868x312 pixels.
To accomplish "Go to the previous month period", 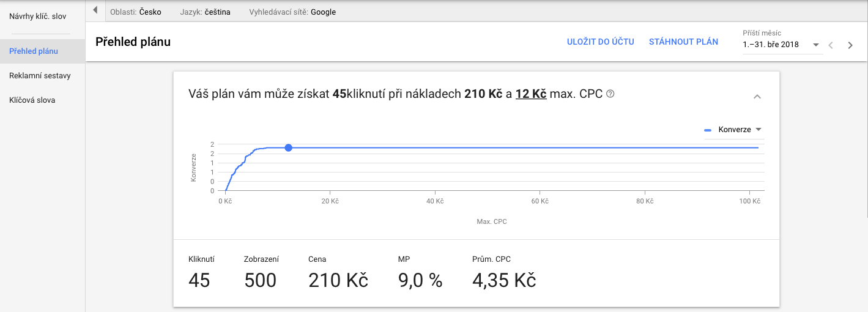I will point(831,45).
